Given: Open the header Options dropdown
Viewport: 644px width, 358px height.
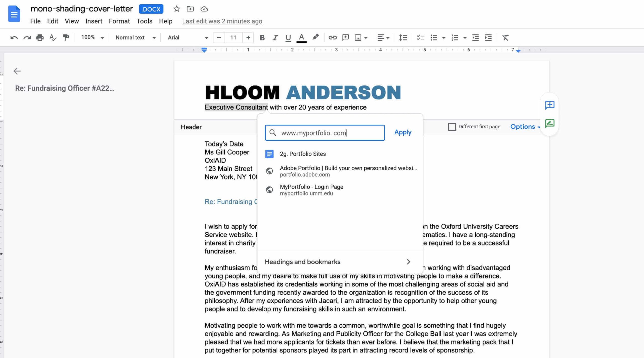Looking at the screenshot, I should 525,127.
